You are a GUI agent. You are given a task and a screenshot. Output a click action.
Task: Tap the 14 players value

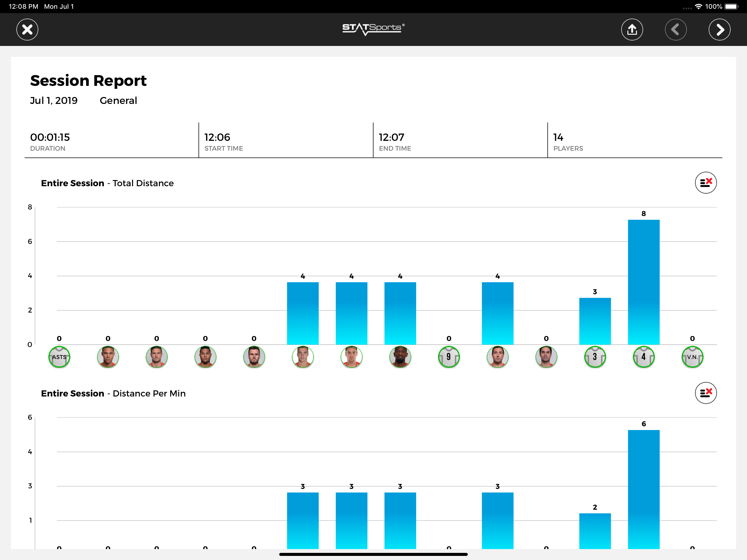[558, 138]
